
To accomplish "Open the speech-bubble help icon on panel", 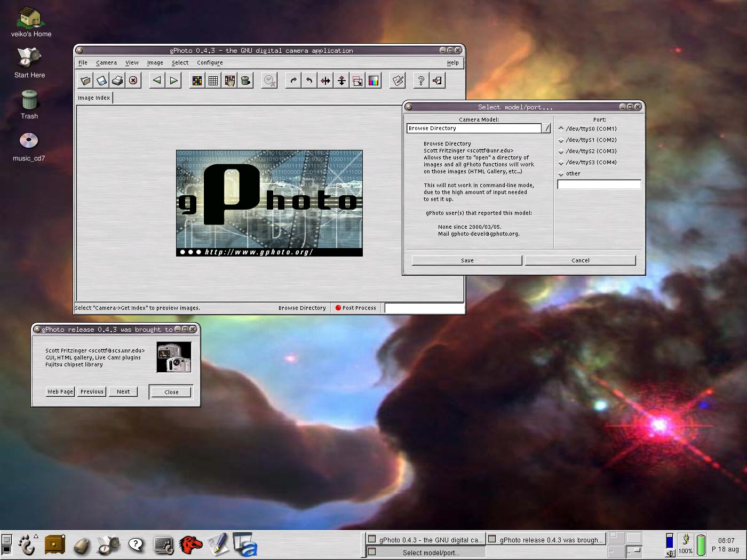I will [136, 545].
